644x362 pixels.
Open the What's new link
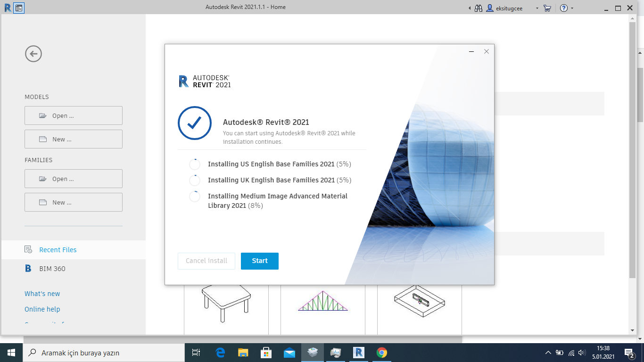tap(42, 294)
